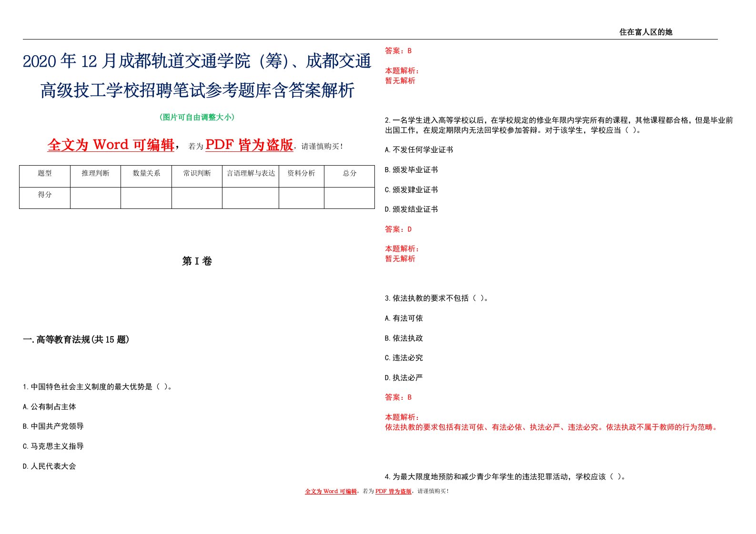Choose option A.公有制占主体
756x534 pixels.
[x=50, y=406]
